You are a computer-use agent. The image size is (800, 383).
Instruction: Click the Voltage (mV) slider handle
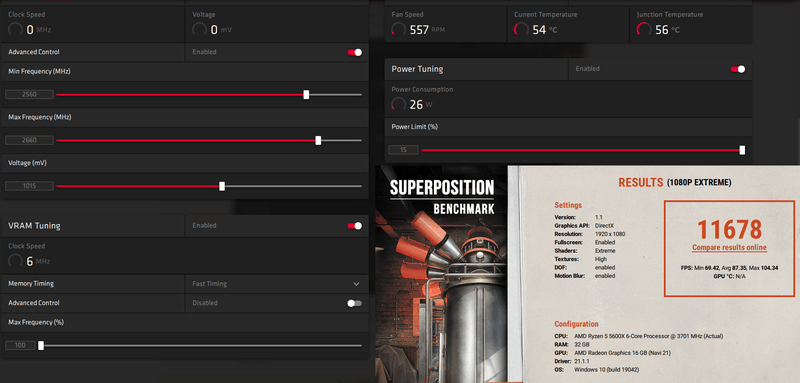click(222, 186)
